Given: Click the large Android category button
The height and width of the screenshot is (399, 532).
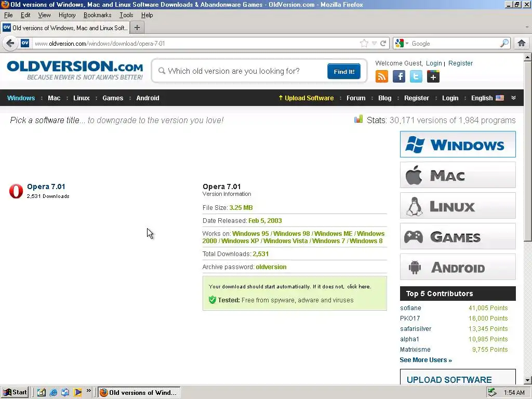Looking at the screenshot, I should 458,267.
